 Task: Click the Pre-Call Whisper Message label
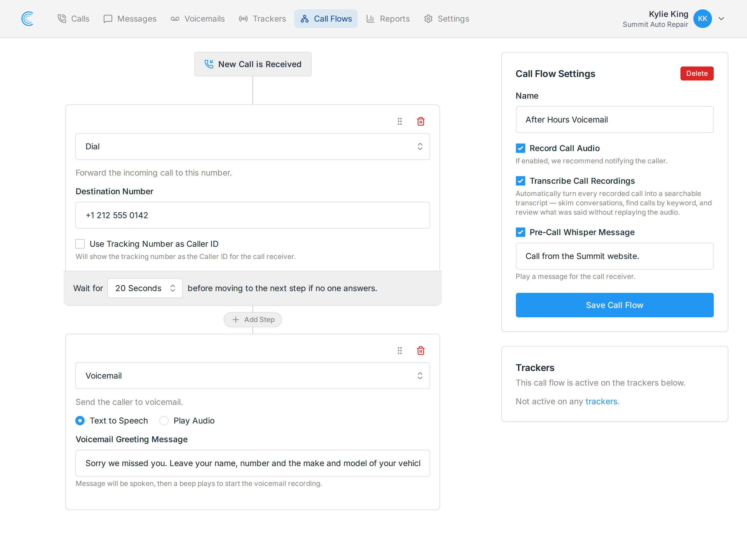click(x=582, y=232)
